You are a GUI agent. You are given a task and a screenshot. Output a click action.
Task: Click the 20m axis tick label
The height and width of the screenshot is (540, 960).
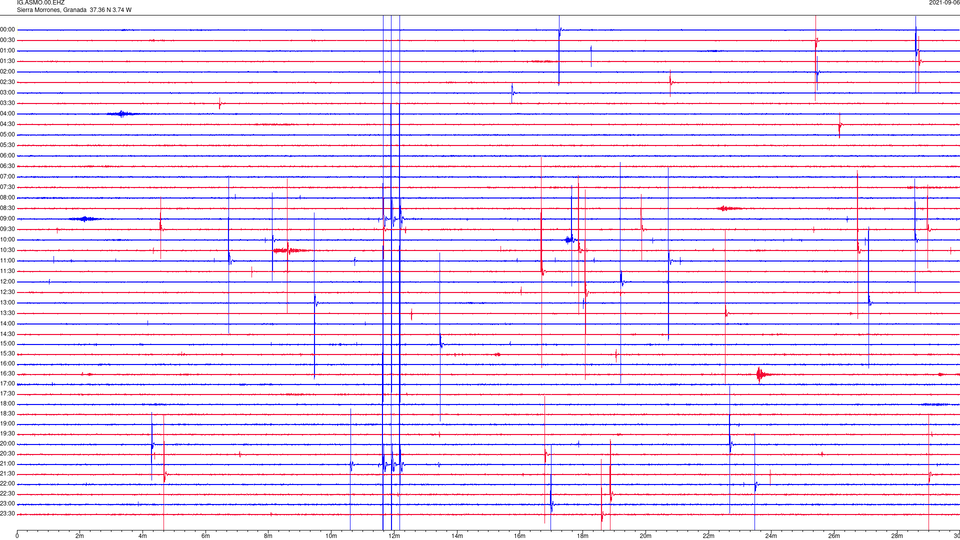(645, 536)
